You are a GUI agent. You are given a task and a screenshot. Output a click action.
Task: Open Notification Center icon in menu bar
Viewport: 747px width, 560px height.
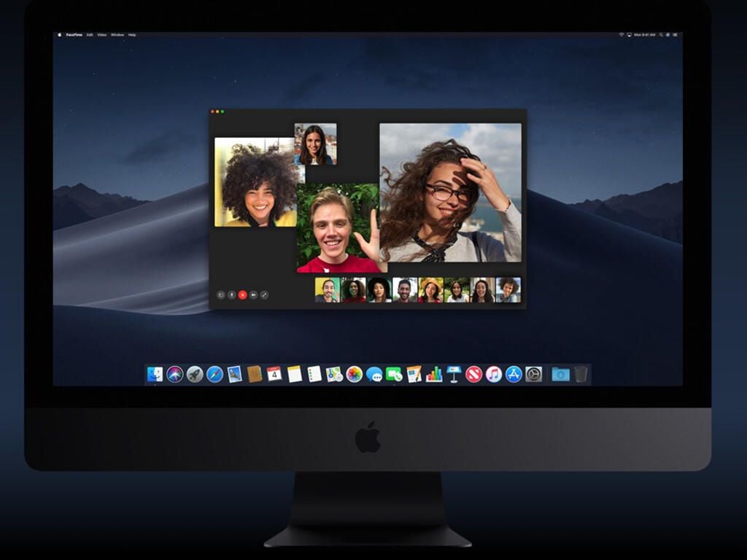click(675, 35)
